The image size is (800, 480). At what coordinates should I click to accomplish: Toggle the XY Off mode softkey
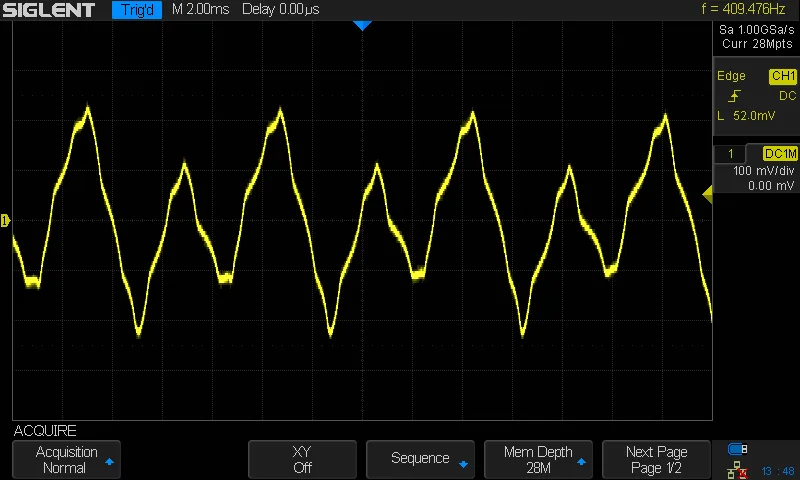[302, 460]
